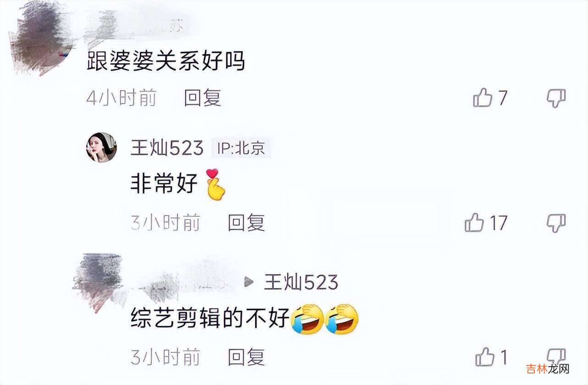Select the mentioned 王灿523 name after the arrow

[x=301, y=282]
